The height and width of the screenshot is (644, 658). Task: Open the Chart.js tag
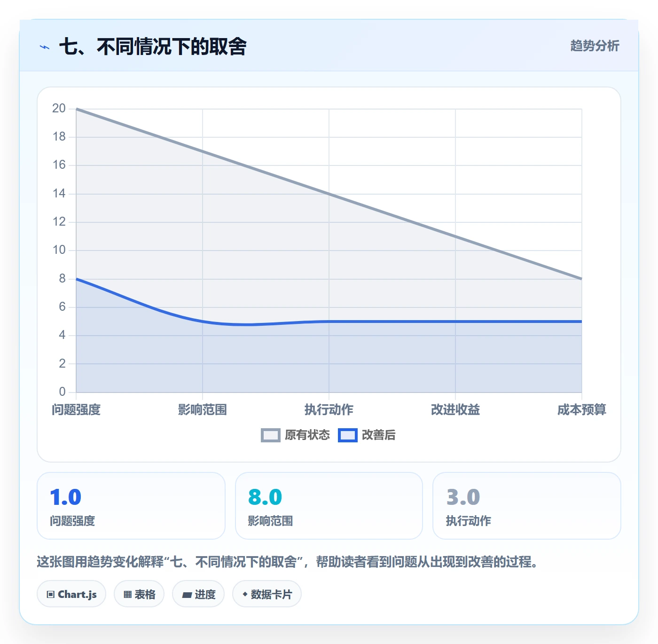coord(71,594)
